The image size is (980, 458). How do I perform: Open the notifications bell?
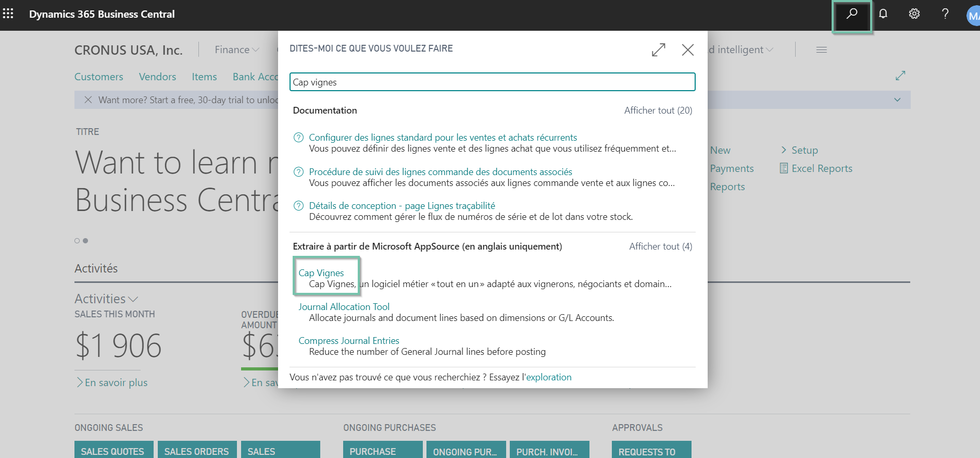883,14
